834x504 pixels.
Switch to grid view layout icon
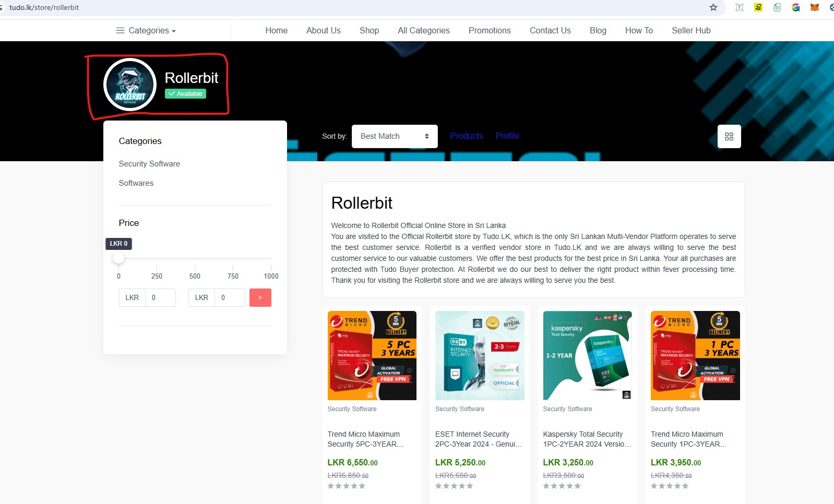pyautogui.click(x=729, y=137)
